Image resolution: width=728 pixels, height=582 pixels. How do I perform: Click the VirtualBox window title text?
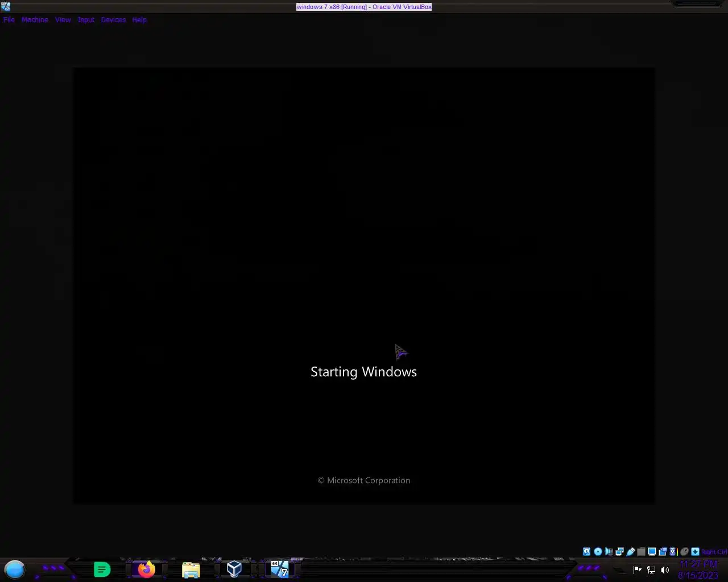point(364,7)
